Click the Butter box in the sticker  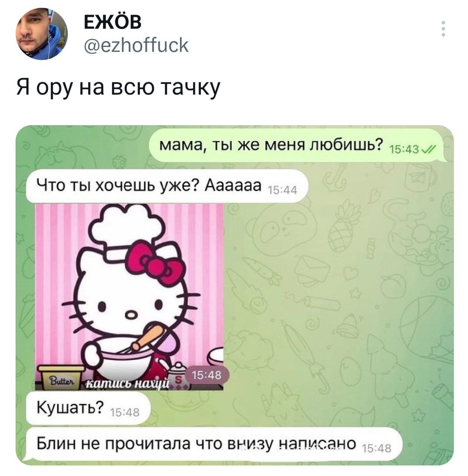[62, 378]
